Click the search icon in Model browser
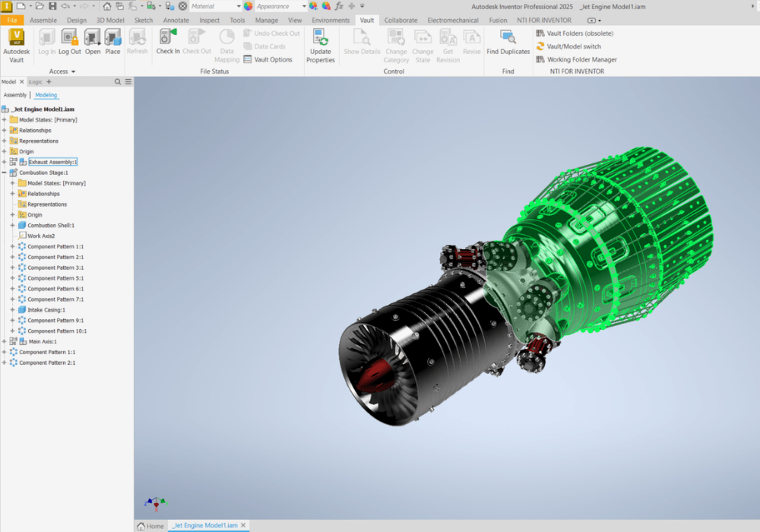This screenshot has width=760, height=532. (x=118, y=81)
